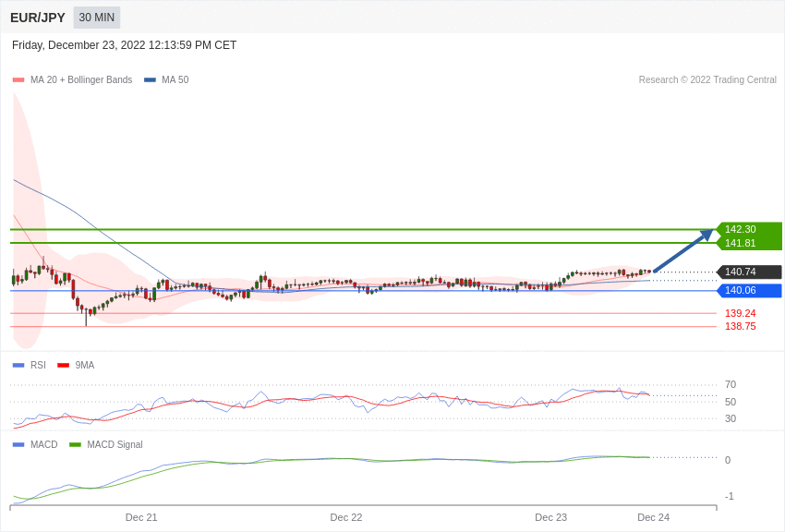
Task: Click the Dec 22 date axis label
Action: tap(346, 517)
